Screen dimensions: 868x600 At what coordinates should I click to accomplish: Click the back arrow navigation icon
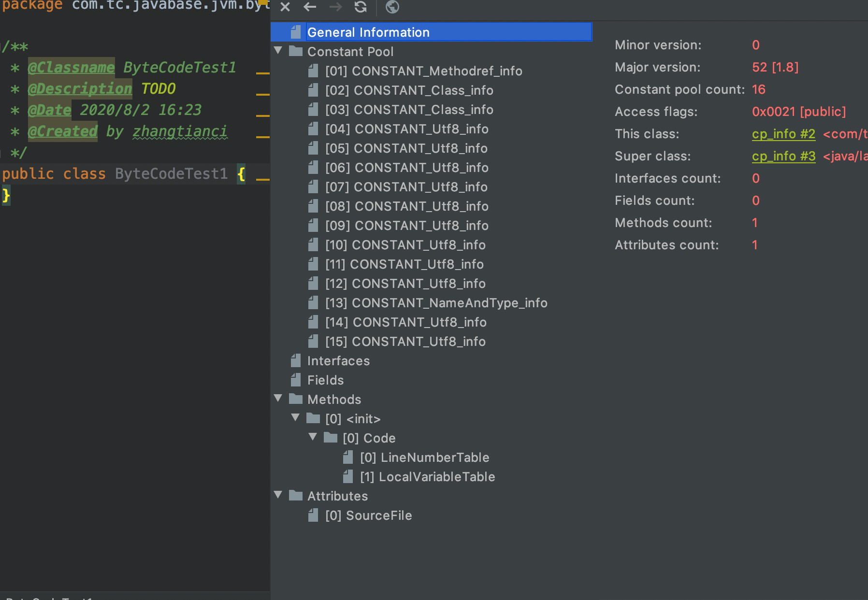pos(310,7)
